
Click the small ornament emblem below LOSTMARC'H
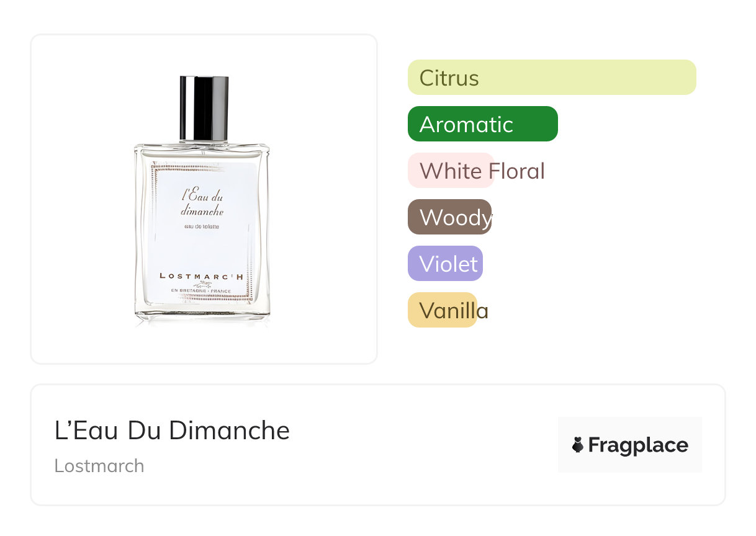tap(202, 284)
